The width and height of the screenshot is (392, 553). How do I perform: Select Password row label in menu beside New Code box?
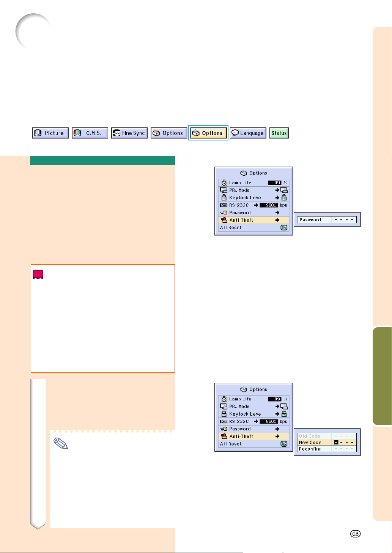[x=240, y=429]
